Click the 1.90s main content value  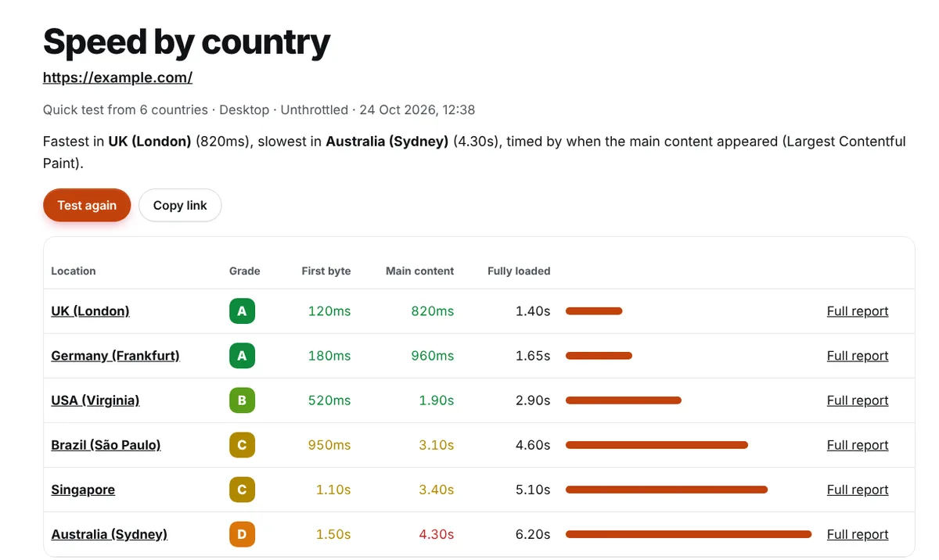437,400
